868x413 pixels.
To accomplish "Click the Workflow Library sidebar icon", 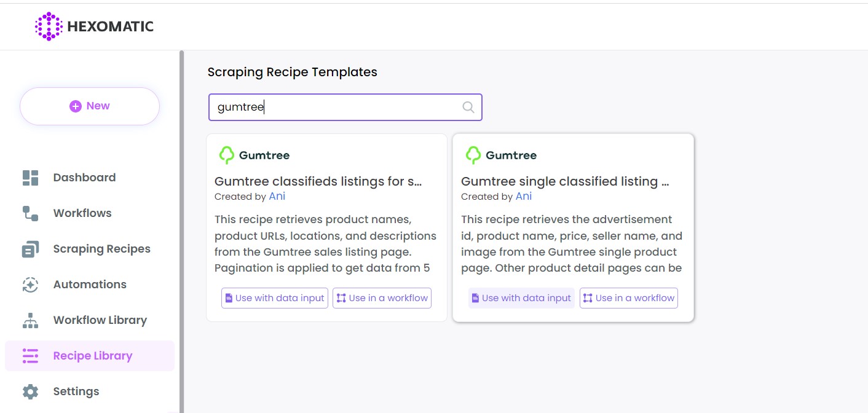I will point(30,320).
